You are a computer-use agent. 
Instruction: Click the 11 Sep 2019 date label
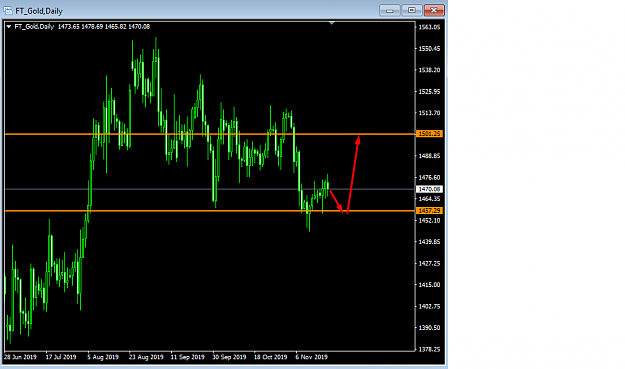[x=187, y=357]
